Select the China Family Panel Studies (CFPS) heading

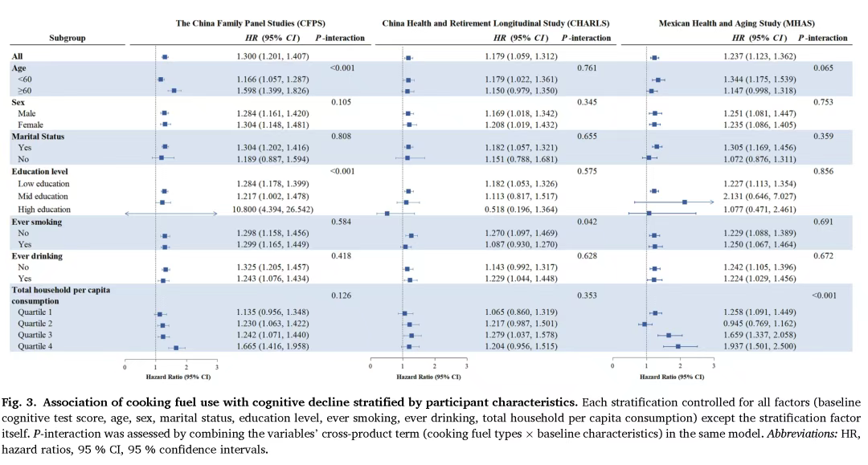(x=251, y=23)
